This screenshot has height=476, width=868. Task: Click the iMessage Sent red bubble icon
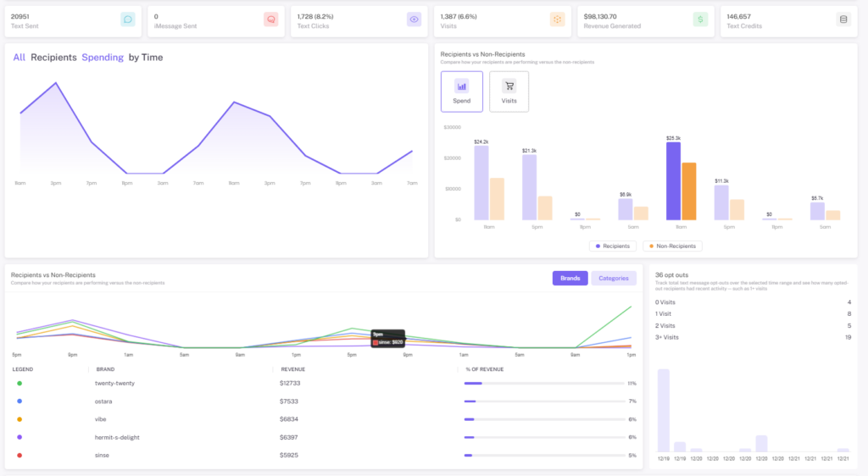[x=271, y=19]
